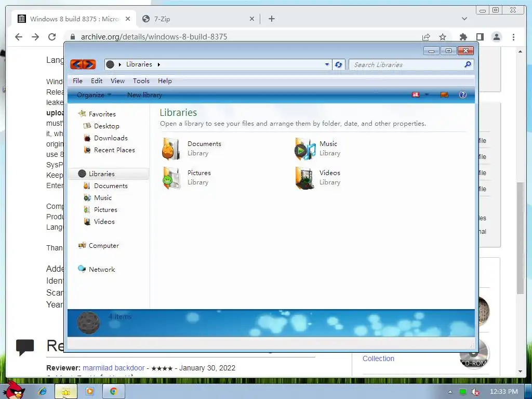This screenshot has width=532, height=399.
Task: Click the root breadcrumb arrow before Libraries
Action: [120, 64]
